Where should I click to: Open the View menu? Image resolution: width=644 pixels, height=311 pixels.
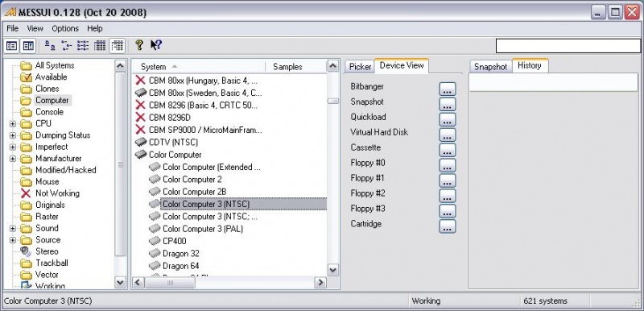pos(35,28)
